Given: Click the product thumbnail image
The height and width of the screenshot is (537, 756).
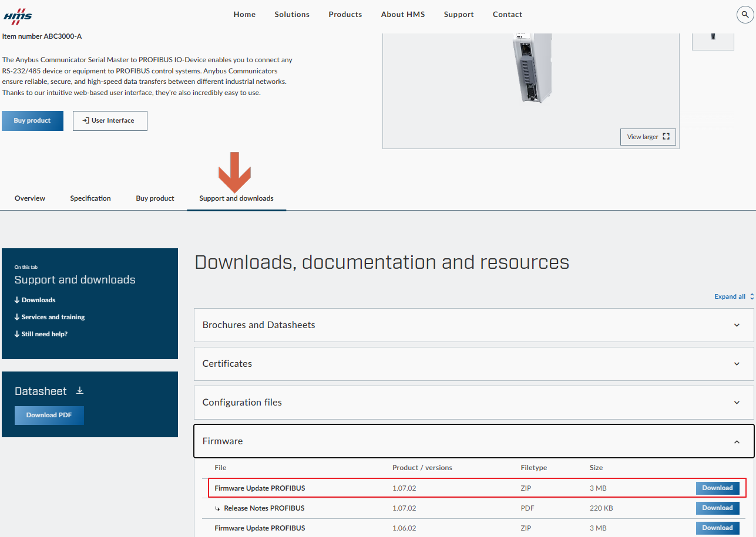Looking at the screenshot, I should point(713,41).
